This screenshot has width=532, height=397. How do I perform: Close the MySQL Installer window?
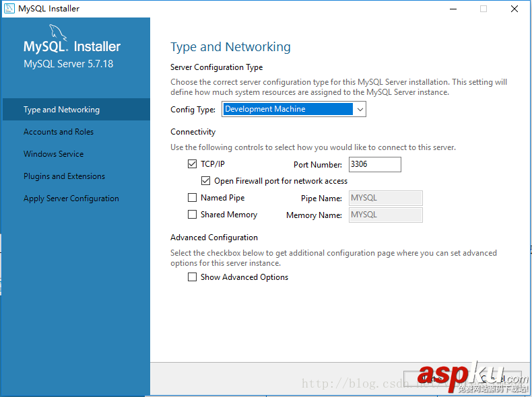click(x=514, y=9)
